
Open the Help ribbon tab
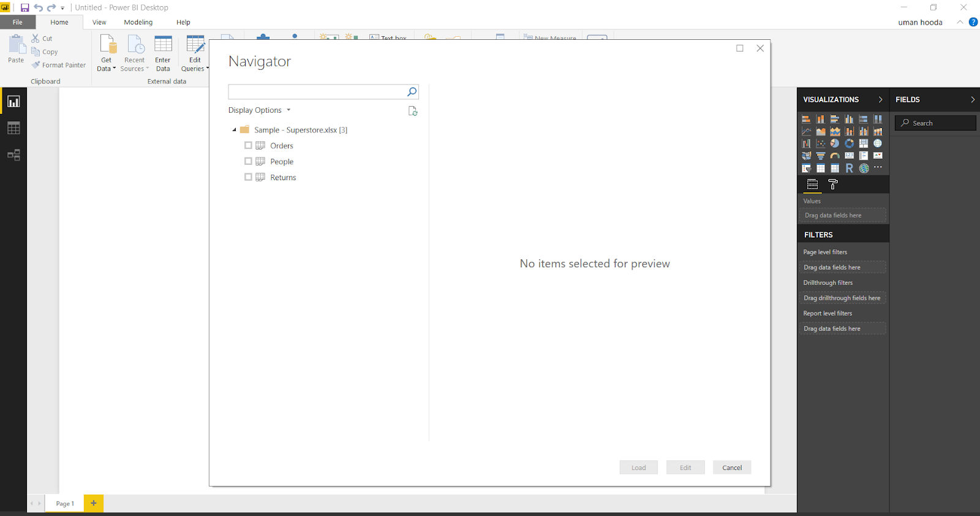pyautogui.click(x=183, y=22)
